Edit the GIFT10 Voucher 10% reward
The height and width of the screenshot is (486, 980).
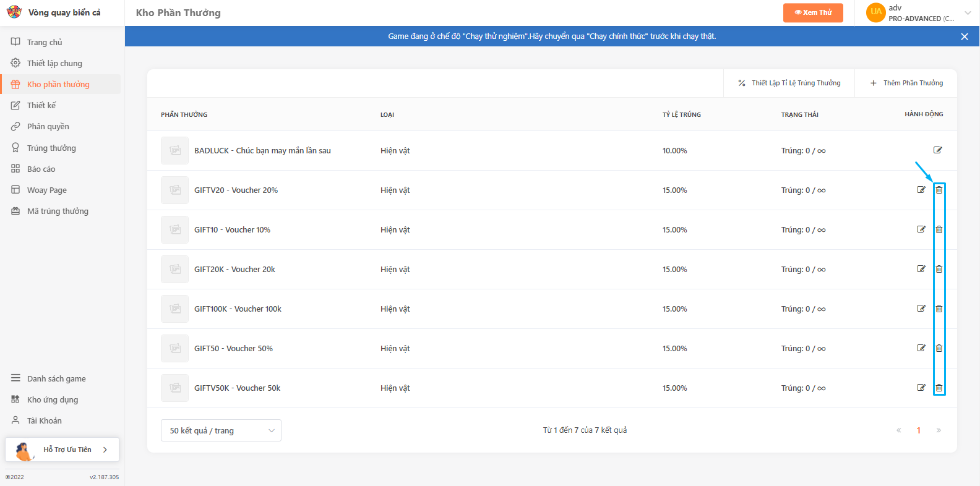coord(921,229)
